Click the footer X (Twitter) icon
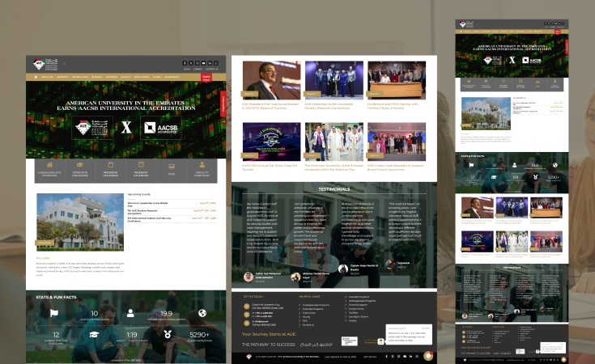The height and width of the screenshot is (364, 595). click(x=393, y=357)
